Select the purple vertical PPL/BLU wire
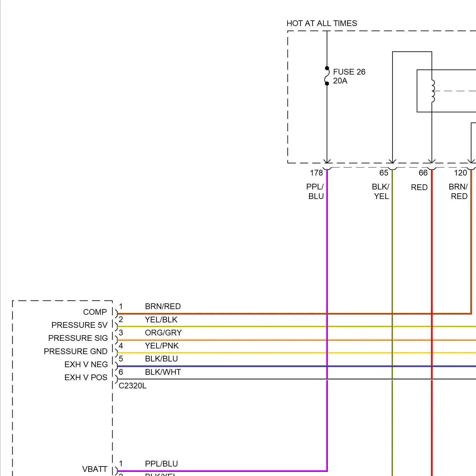 coord(327,254)
